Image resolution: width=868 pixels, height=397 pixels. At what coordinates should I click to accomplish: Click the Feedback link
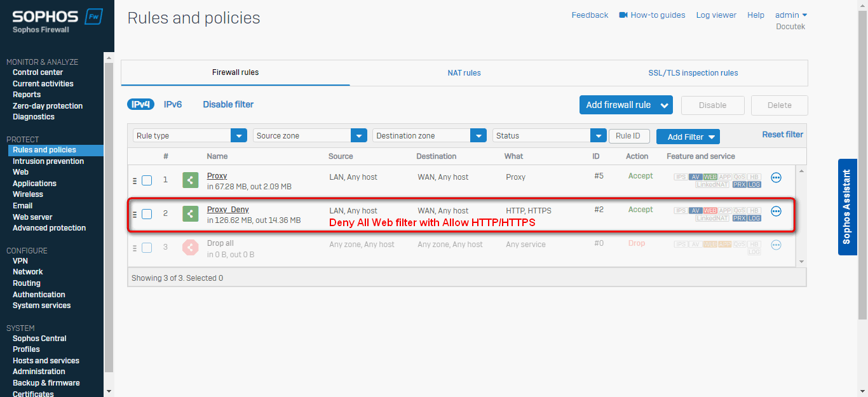(x=590, y=15)
